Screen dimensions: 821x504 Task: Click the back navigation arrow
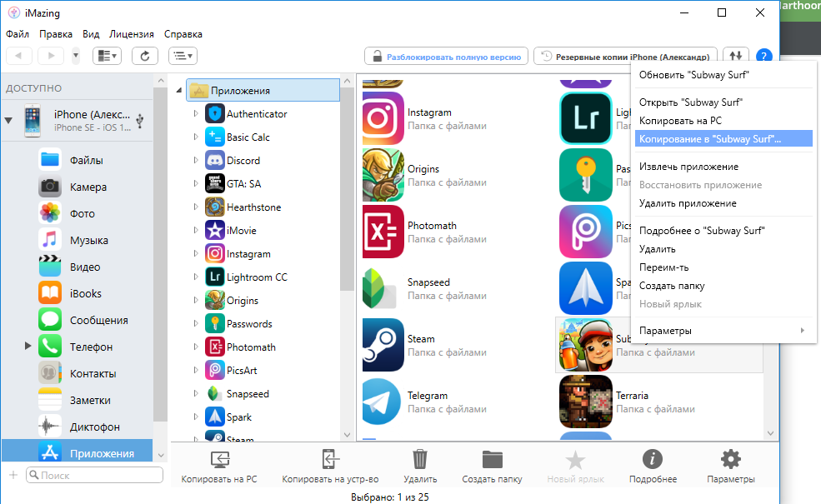pyautogui.click(x=19, y=56)
